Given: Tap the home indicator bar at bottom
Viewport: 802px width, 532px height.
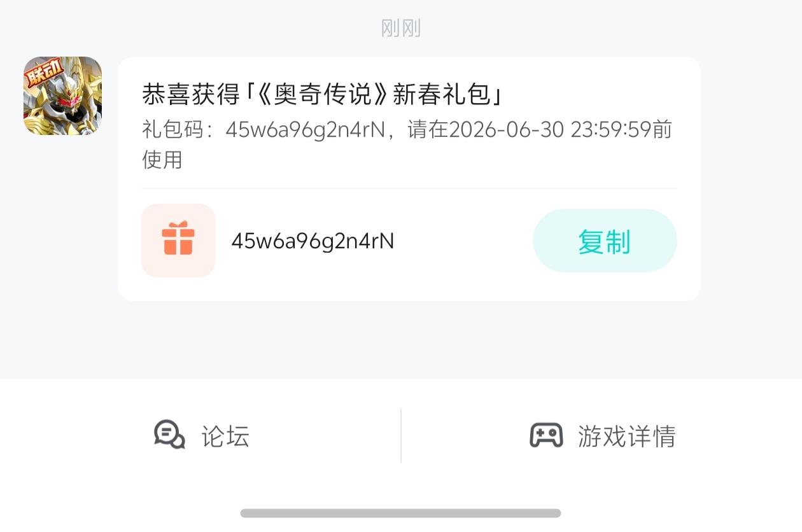Looking at the screenshot, I should pos(401,513).
